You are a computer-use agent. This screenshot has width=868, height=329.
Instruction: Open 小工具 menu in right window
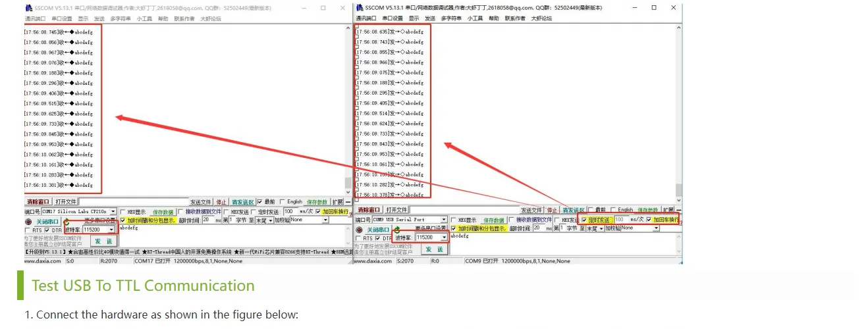(x=475, y=18)
